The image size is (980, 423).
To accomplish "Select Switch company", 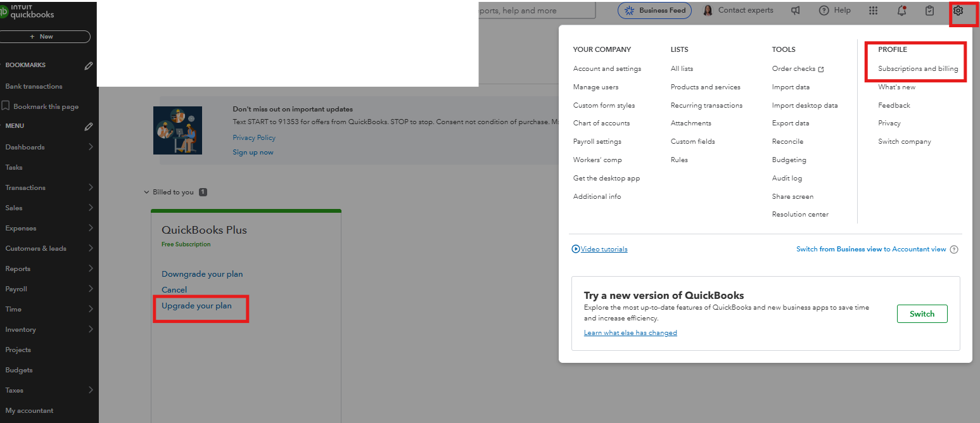I will 905,142.
